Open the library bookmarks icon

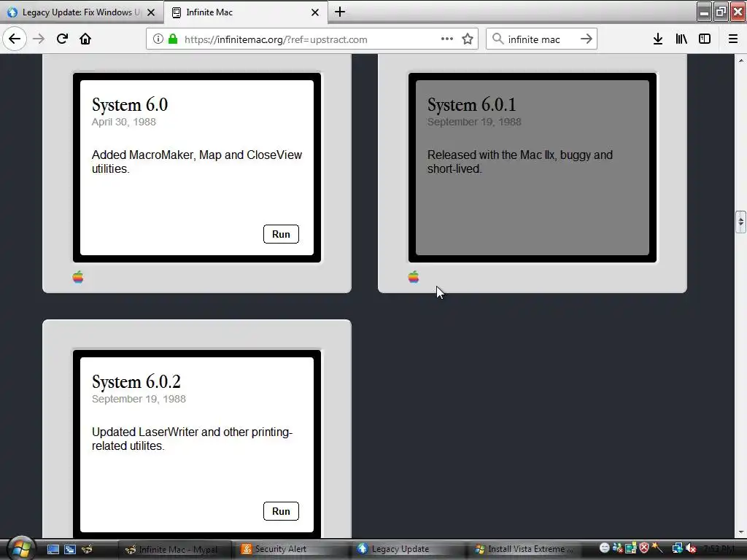681,39
